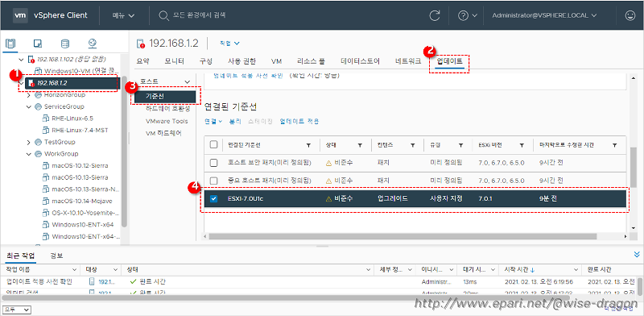Image resolution: width=644 pixels, height=316 pixels.
Task: Expand the TestGroup tree node
Action: tap(29, 142)
